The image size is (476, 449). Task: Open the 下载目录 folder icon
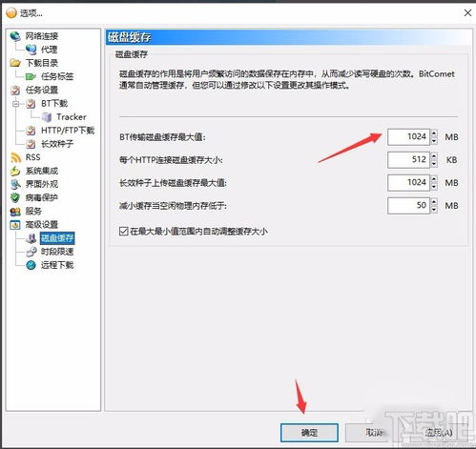(x=15, y=63)
